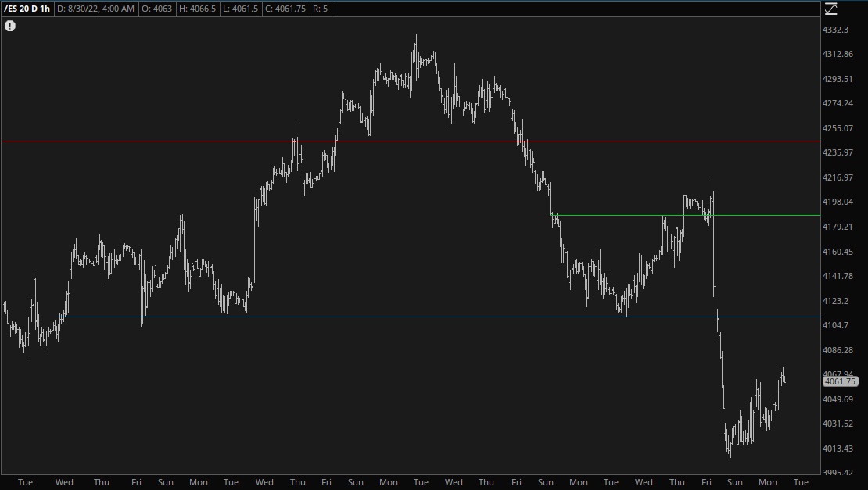Click the last Tue label on time axis
Screen dimensions: 868x490
pyautogui.click(x=801, y=482)
